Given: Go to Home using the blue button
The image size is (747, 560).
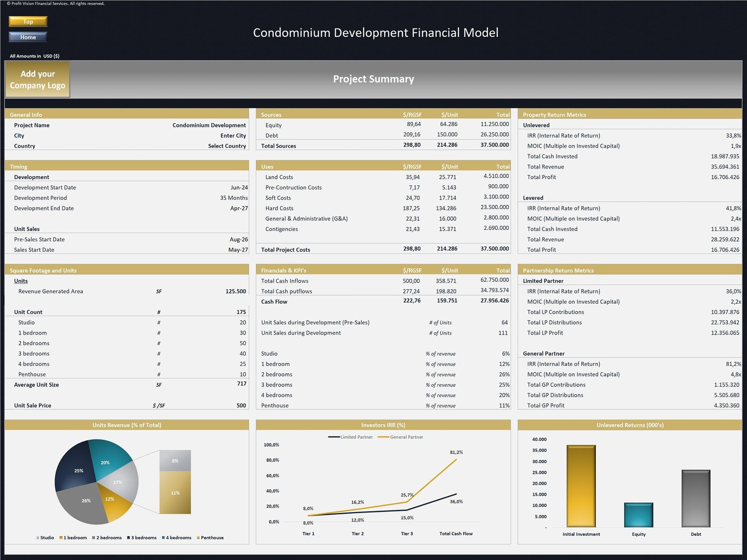Looking at the screenshot, I should [28, 37].
